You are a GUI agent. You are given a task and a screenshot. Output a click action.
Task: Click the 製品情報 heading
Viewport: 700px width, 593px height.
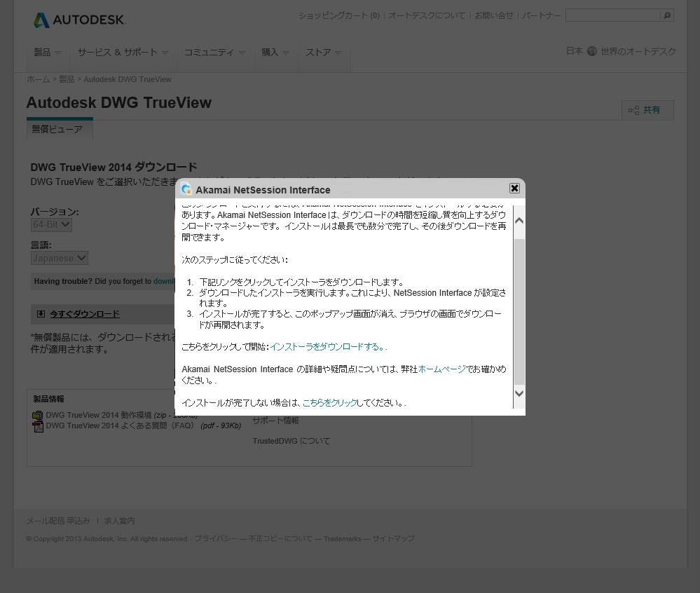(48, 400)
